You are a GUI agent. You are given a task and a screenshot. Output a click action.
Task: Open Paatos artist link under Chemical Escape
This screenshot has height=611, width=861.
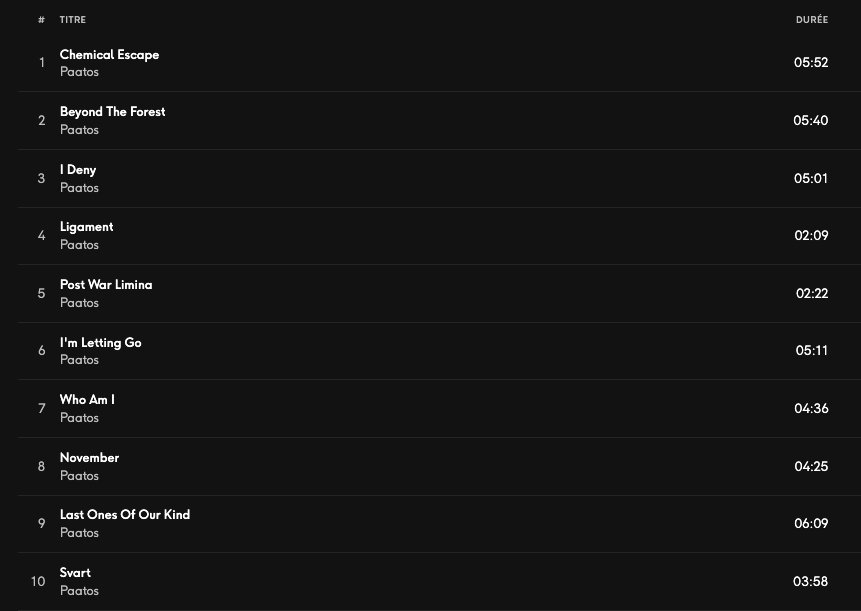coord(79,72)
